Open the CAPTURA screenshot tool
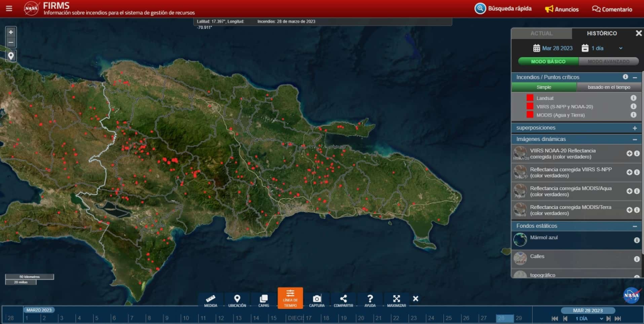Viewport: 644px width, 324px height. (317, 301)
